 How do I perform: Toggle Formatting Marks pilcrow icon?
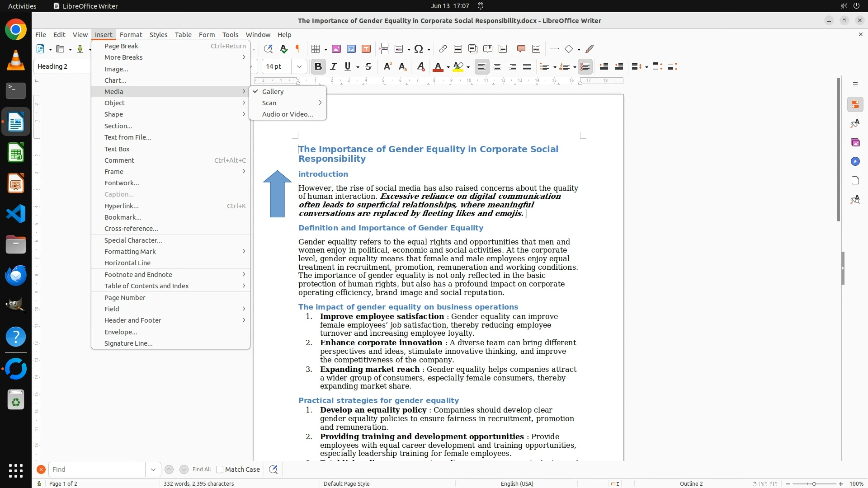(297, 49)
